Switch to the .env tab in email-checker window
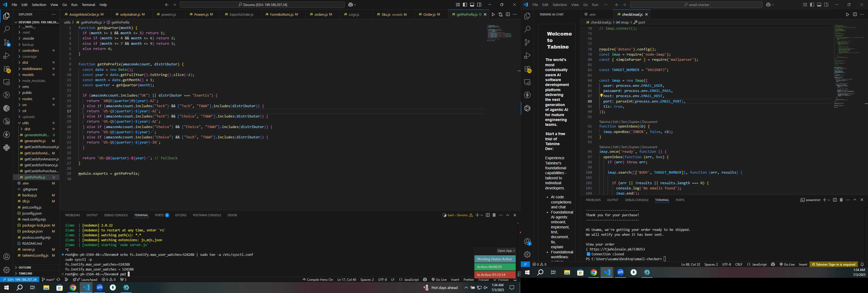This screenshot has height=293, width=868. tap(592, 14)
